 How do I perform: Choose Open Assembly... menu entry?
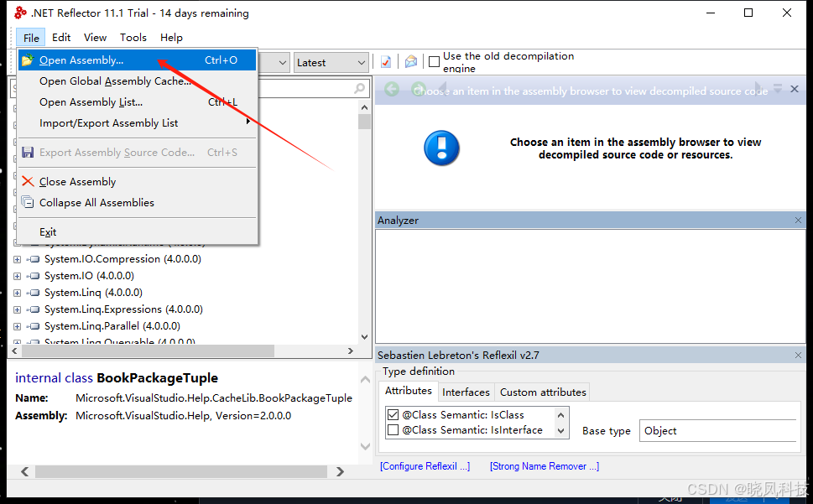click(x=138, y=60)
